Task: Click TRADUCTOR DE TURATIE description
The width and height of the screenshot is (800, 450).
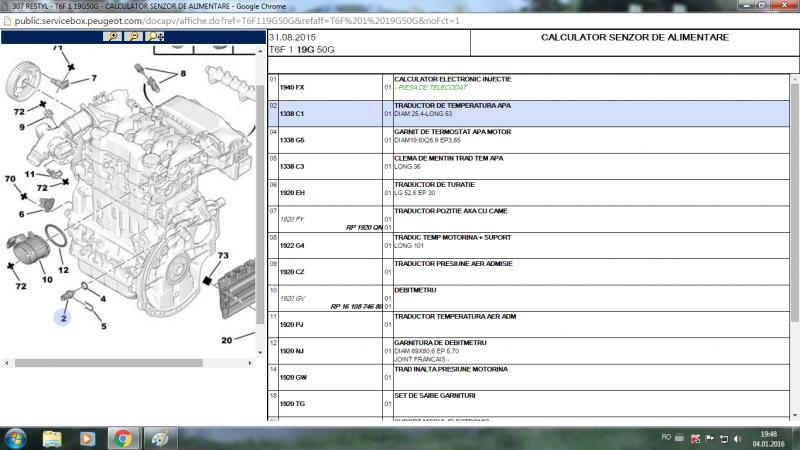Action: pos(434,185)
